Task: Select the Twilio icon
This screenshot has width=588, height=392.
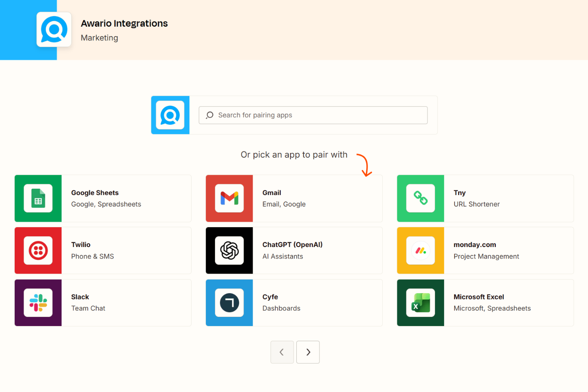Action: click(38, 251)
